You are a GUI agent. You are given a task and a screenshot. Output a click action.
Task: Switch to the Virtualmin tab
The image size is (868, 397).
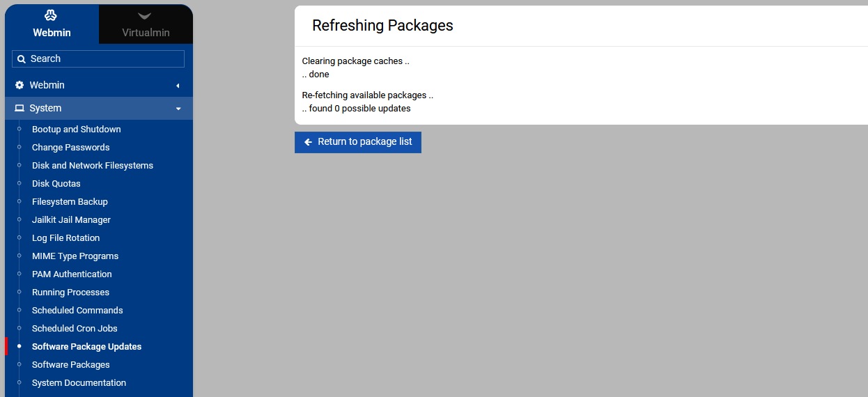click(146, 24)
